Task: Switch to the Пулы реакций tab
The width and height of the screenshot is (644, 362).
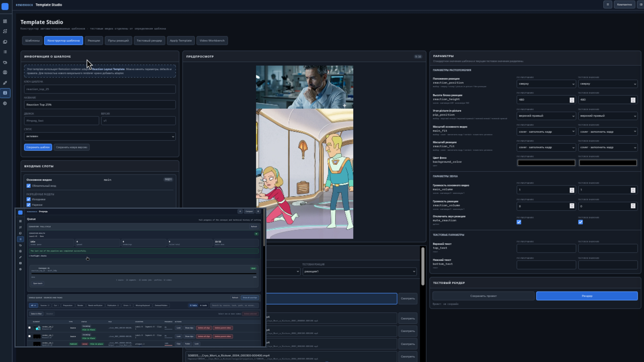Action: pyautogui.click(x=118, y=41)
